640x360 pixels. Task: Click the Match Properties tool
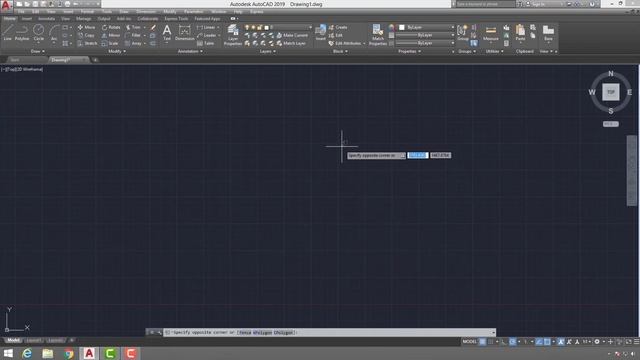click(378, 34)
